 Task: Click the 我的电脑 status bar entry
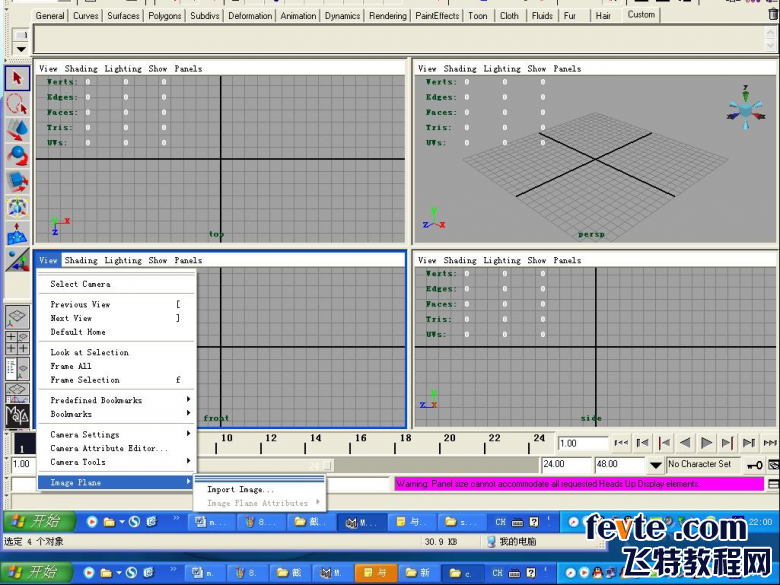coord(511,541)
